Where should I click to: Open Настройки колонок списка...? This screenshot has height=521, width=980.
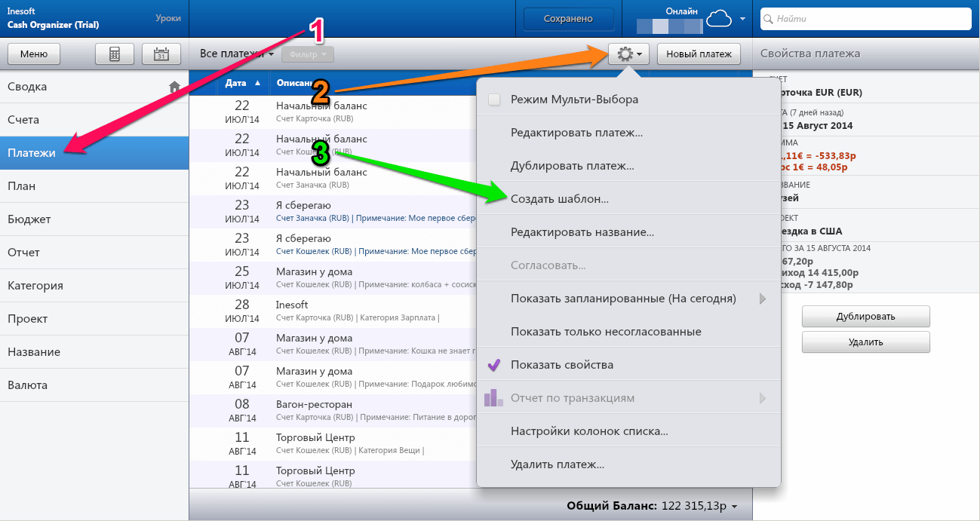click(629, 431)
